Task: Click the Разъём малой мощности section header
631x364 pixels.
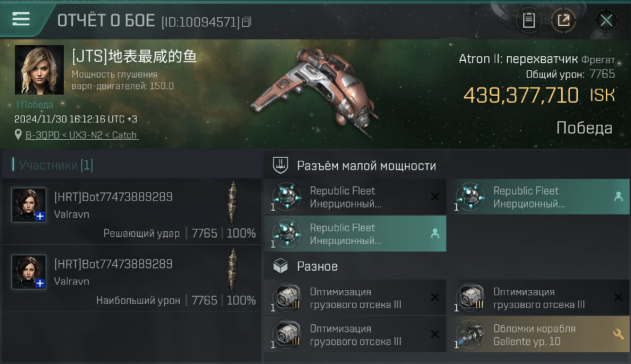Action: [x=366, y=165]
